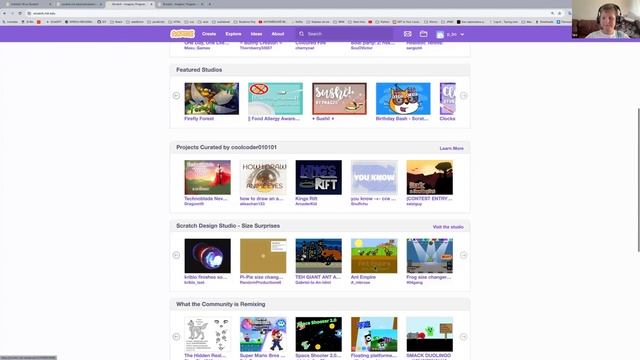Open the CONTEST ENTRY project thumbnail
The width and height of the screenshot is (640, 360).
(x=429, y=177)
